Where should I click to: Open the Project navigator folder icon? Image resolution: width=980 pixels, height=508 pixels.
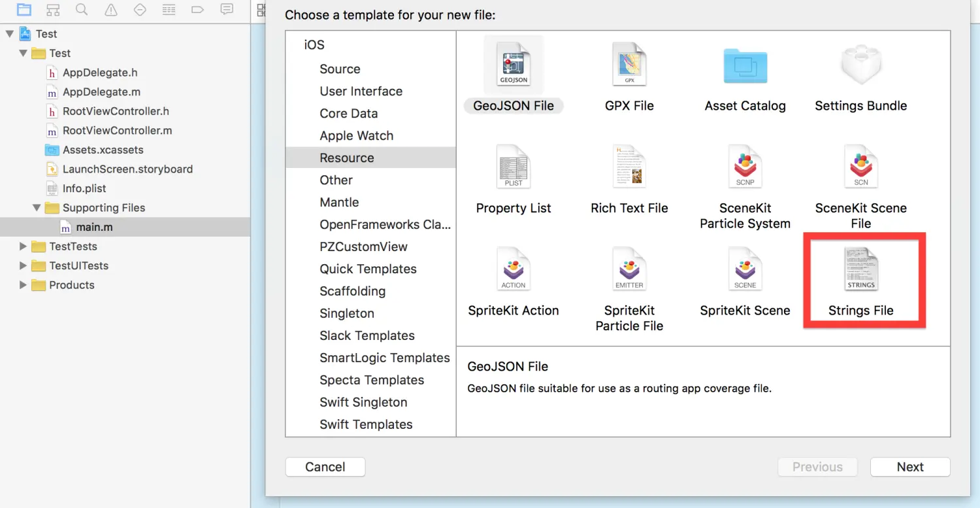24,9
